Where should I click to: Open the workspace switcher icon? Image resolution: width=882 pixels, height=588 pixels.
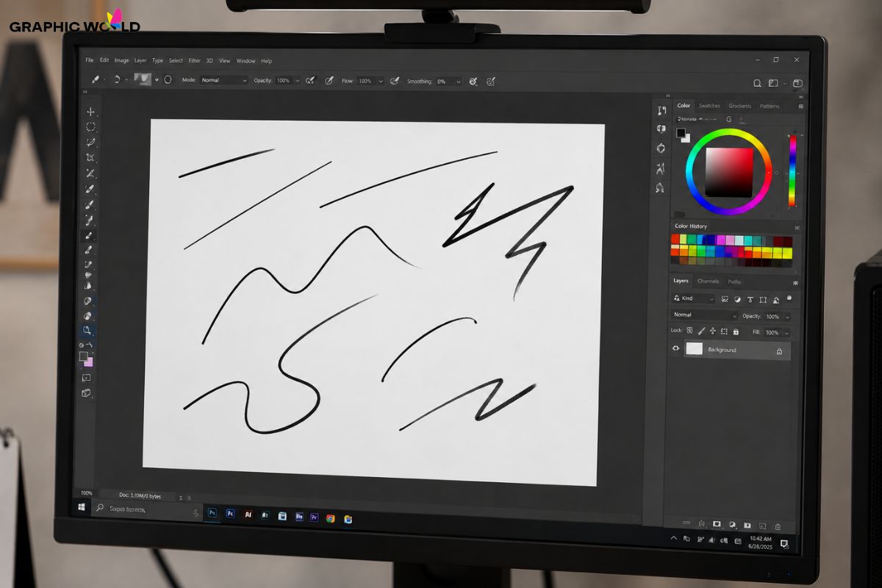click(x=773, y=83)
